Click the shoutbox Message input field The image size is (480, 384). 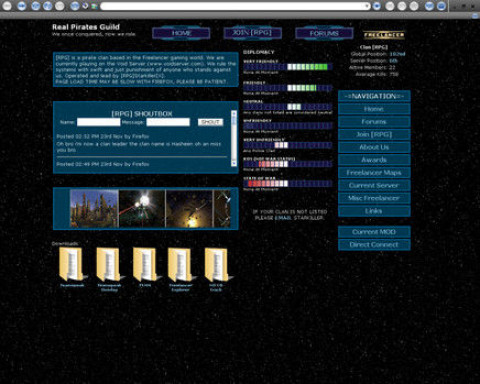(x=168, y=122)
